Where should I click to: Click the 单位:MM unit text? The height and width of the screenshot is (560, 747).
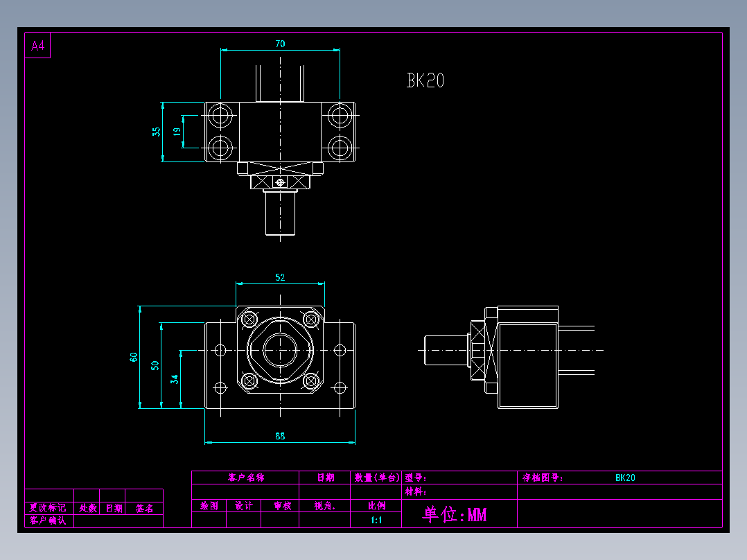[x=455, y=514]
